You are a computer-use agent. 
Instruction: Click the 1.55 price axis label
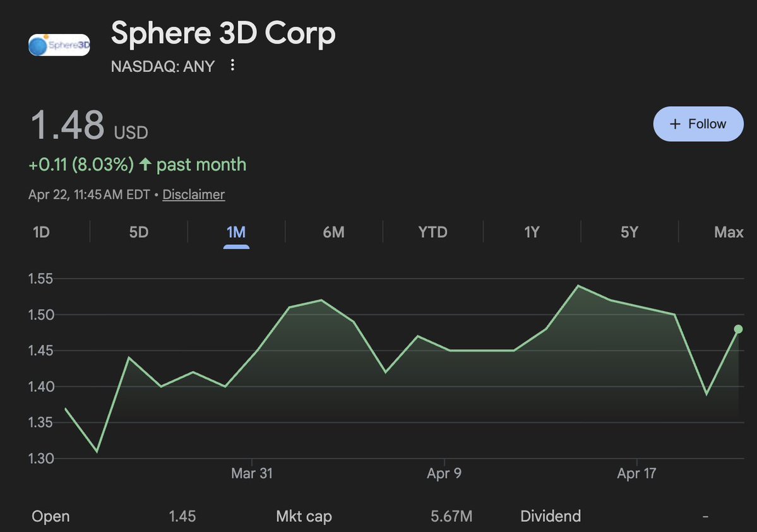point(40,278)
